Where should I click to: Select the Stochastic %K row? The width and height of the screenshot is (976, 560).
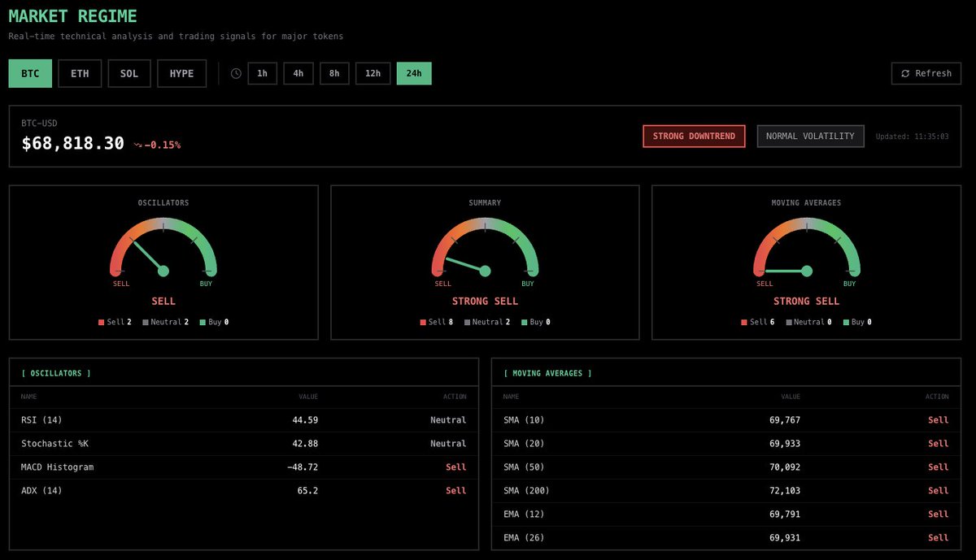(x=244, y=444)
